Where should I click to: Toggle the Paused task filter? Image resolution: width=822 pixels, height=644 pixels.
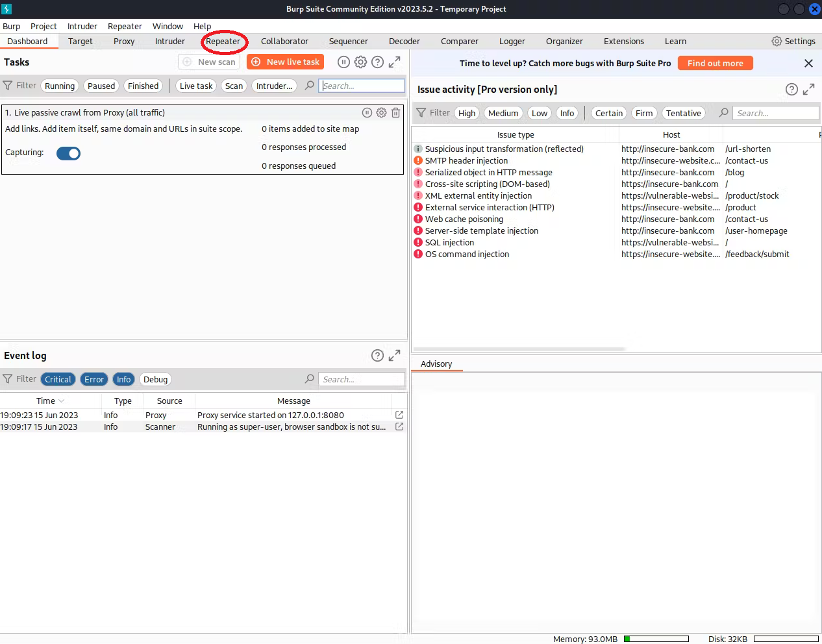(x=101, y=86)
